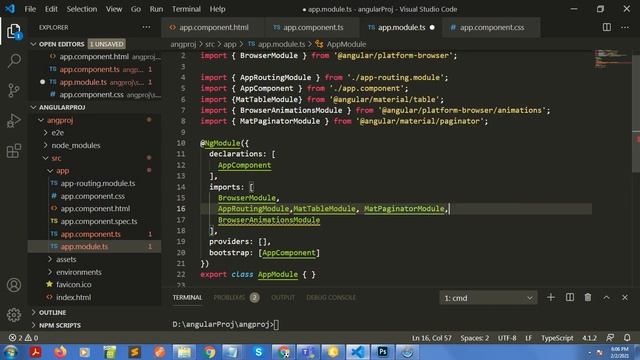This screenshot has height=360, width=640.
Task: Change indentation via Spaces: 2
Action: [475, 338]
